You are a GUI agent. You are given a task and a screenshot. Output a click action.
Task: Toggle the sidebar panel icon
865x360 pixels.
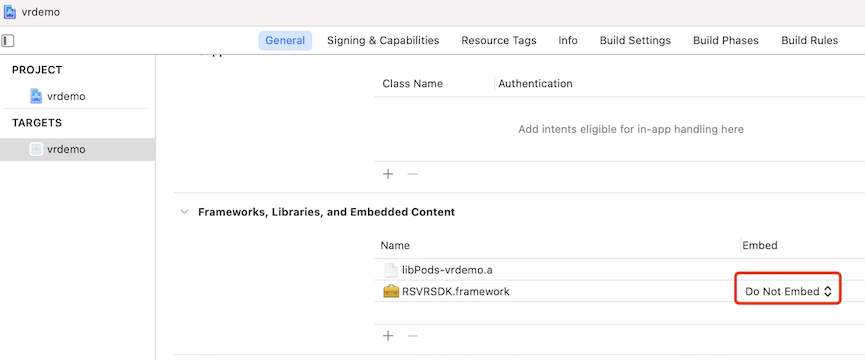(8, 41)
